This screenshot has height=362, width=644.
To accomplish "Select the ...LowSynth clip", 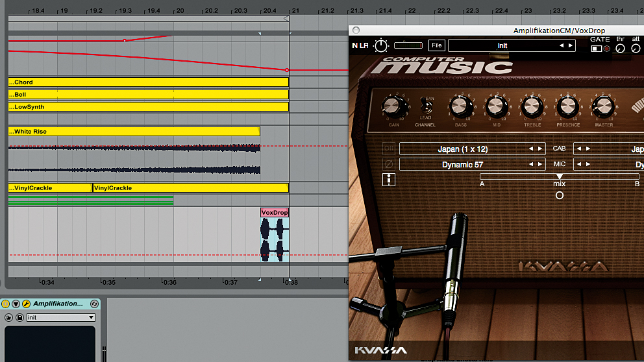I will (x=148, y=106).
